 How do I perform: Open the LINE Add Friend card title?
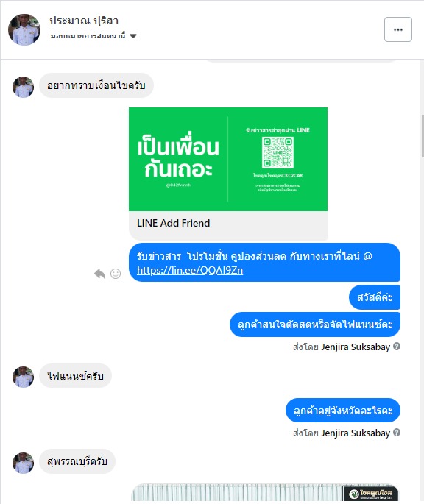(x=174, y=223)
